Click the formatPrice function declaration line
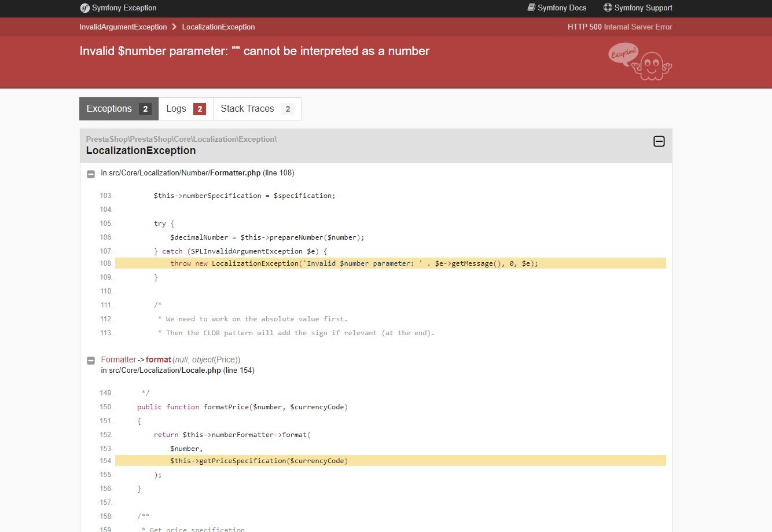The width and height of the screenshot is (772, 532). [242, 407]
